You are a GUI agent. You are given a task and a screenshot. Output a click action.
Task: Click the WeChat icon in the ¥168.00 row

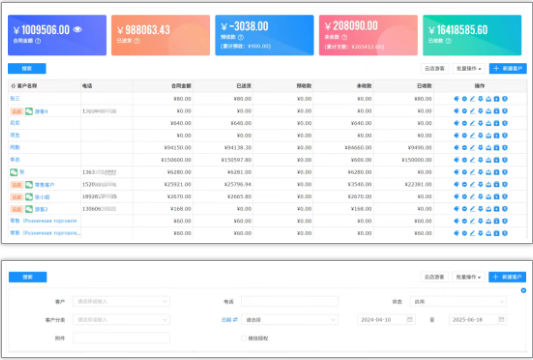click(x=29, y=209)
